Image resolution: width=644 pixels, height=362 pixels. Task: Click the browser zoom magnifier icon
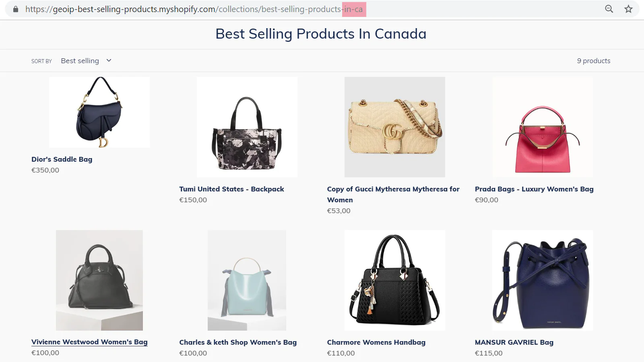point(609,9)
